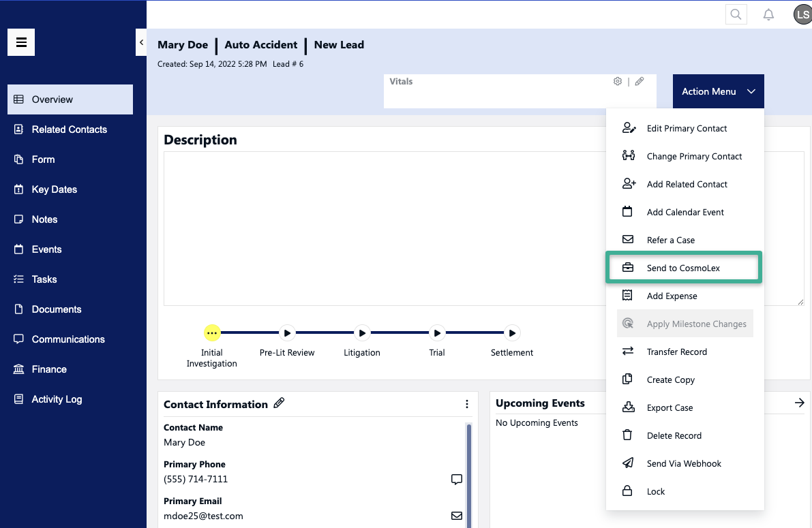
Task: Choose Add Expense from the menu
Action: coord(685,296)
